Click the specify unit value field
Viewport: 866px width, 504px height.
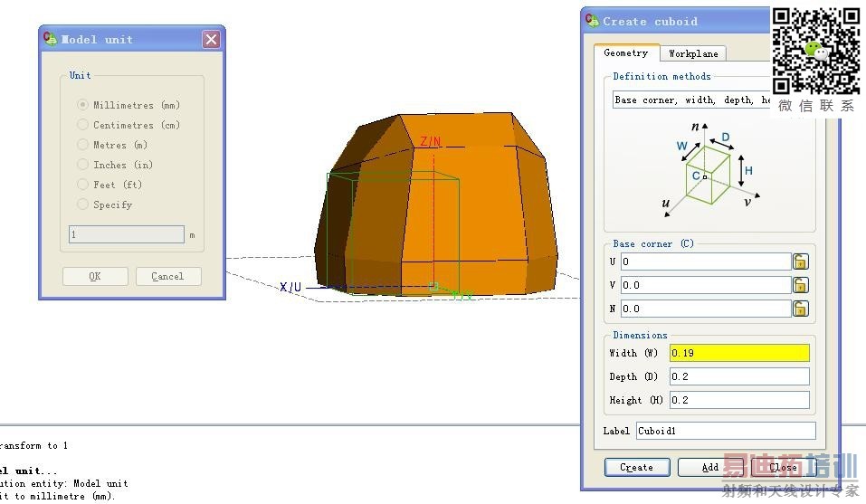pyautogui.click(x=127, y=234)
